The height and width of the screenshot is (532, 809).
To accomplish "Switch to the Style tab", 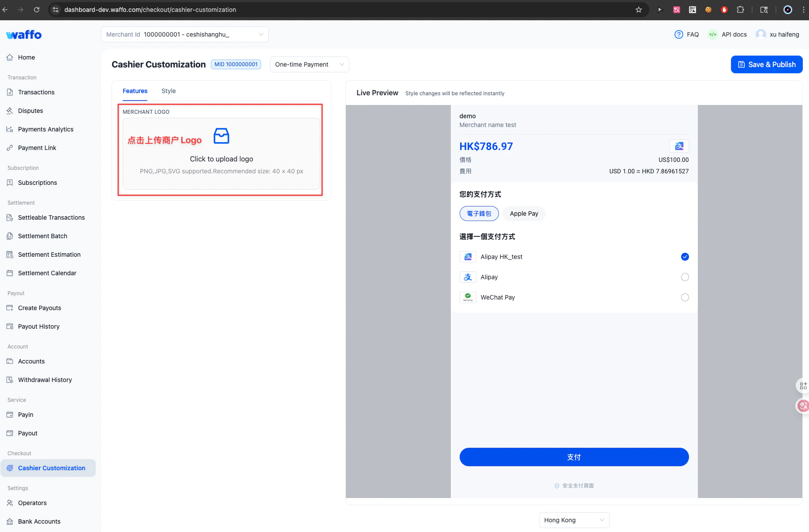I will tap(169, 91).
